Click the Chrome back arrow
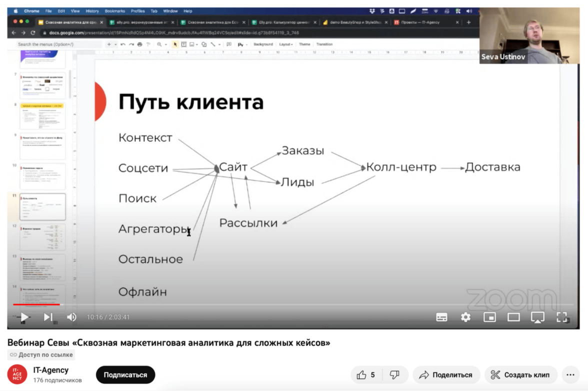Viewport: 588px width, 391px height. (x=14, y=33)
